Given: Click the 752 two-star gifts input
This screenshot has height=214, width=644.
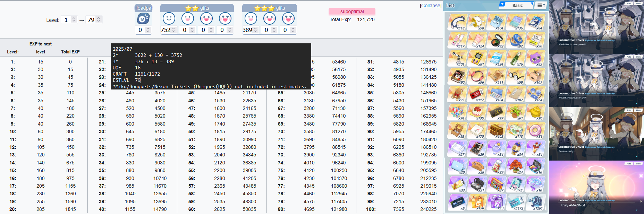Looking at the screenshot, I should point(169,30).
